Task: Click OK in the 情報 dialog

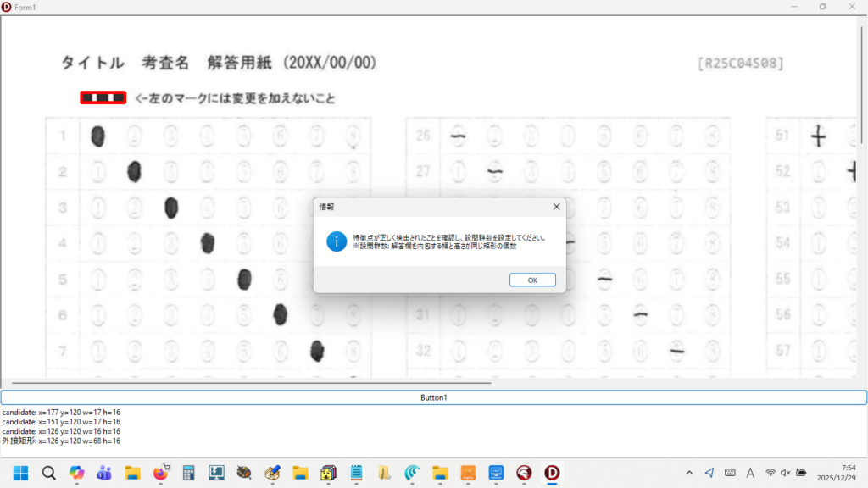Action: click(x=532, y=280)
